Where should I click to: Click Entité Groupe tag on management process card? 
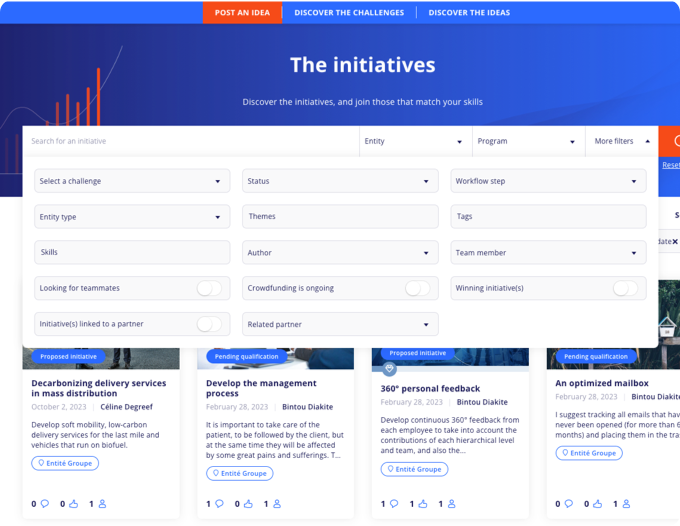point(239,473)
